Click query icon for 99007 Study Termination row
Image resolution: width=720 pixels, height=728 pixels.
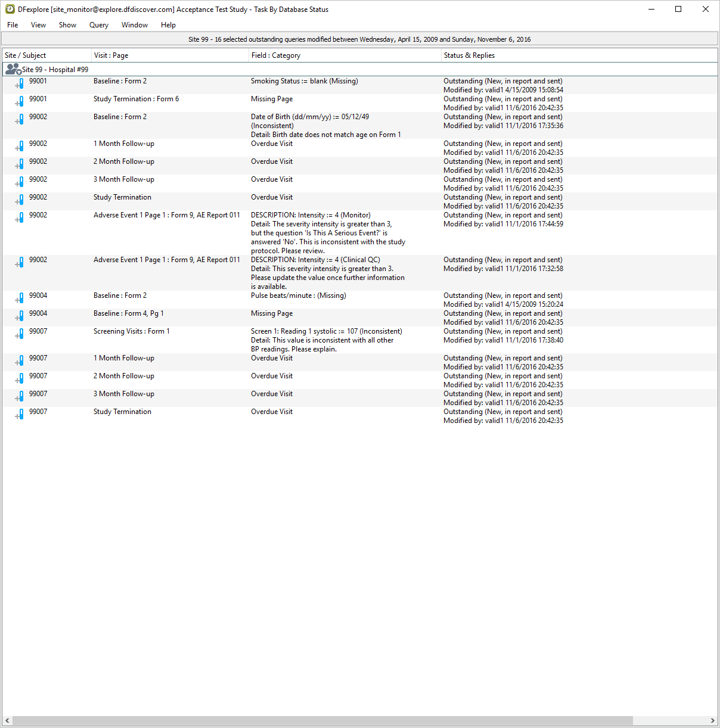click(20, 415)
